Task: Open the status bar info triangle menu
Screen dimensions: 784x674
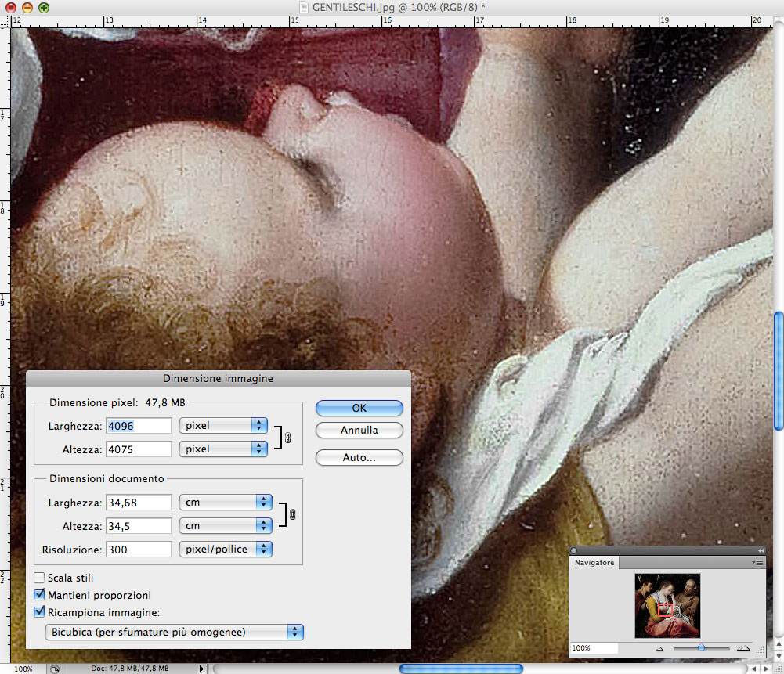Action: pos(201,669)
